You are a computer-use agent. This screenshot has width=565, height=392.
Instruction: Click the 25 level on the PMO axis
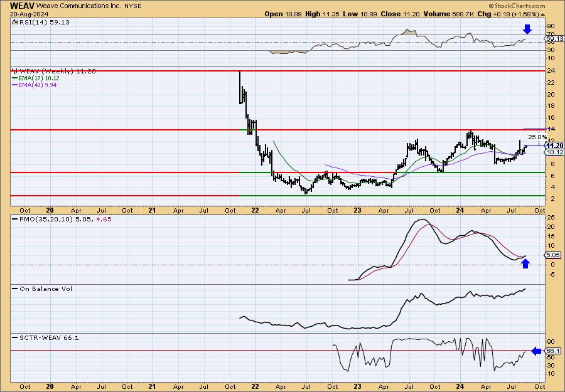[x=551, y=217]
